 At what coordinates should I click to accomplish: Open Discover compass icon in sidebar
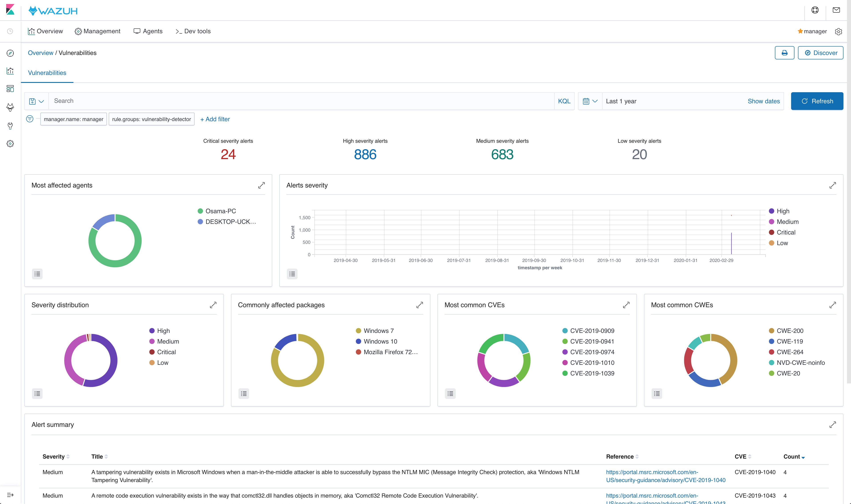coord(10,53)
